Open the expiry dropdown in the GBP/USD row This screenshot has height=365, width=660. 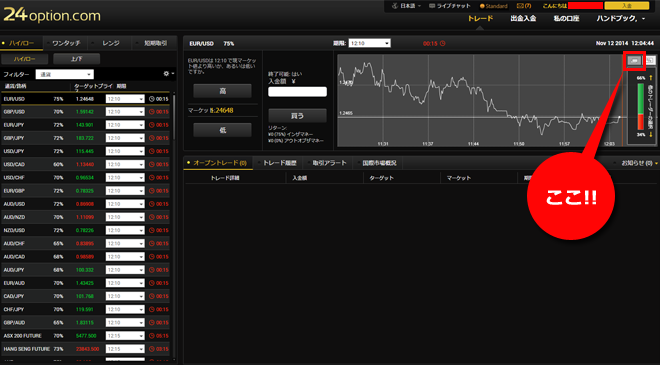click(x=125, y=112)
